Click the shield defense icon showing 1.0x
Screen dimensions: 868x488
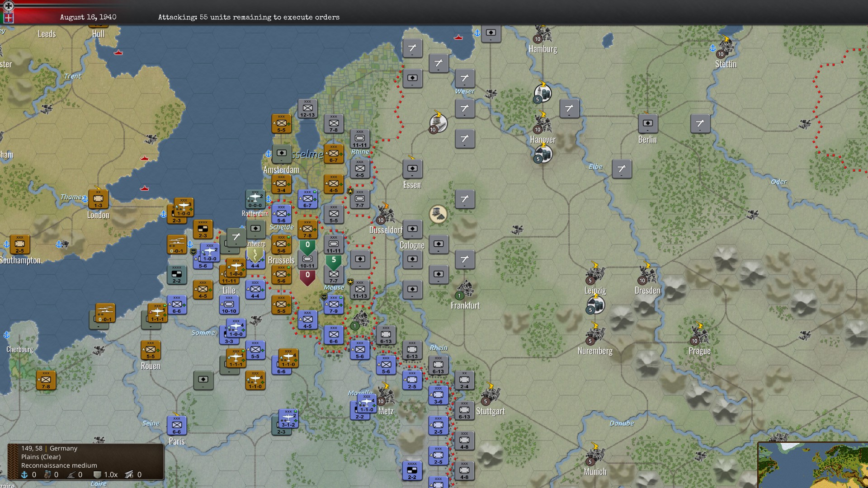(x=97, y=474)
